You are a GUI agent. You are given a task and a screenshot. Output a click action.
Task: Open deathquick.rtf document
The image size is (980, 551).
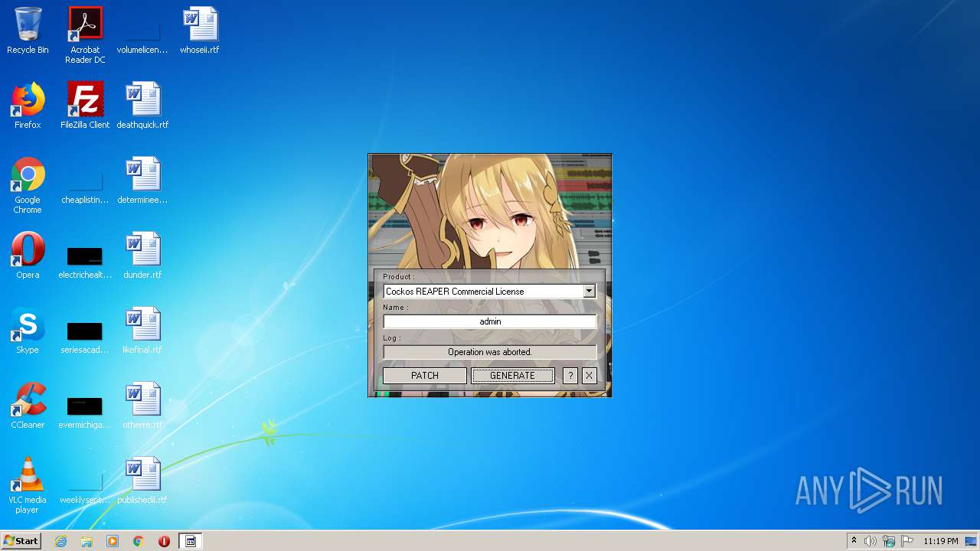click(x=142, y=106)
